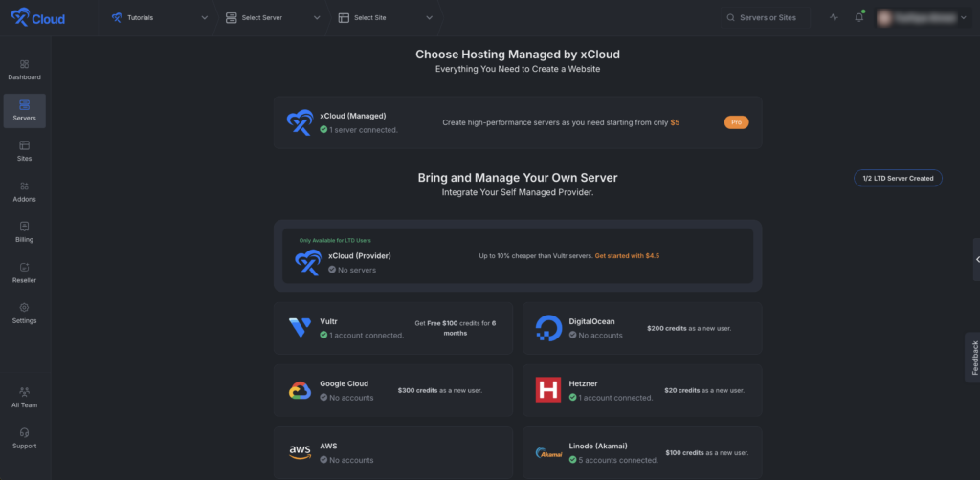Open the Feedback side tab
The image size is (980, 480).
tap(973, 358)
